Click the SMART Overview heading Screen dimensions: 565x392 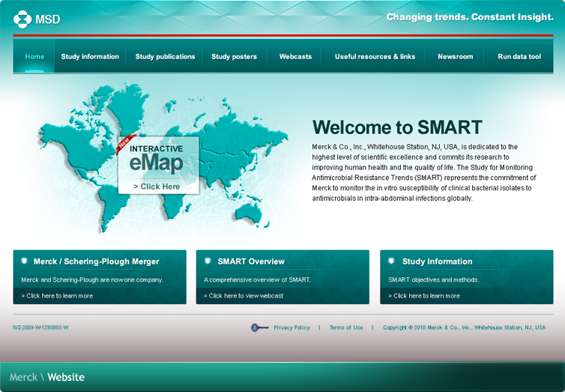(251, 262)
